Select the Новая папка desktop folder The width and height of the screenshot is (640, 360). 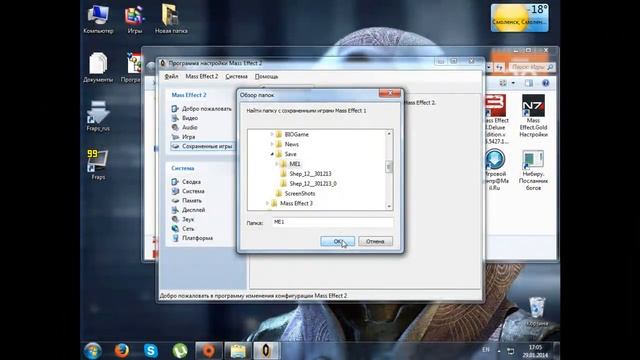pos(171,19)
